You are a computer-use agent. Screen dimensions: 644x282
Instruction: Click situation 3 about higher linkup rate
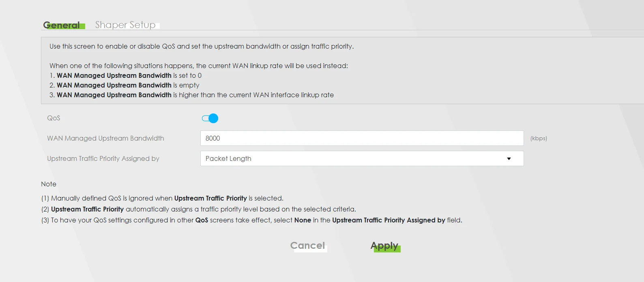pos(191,95)
